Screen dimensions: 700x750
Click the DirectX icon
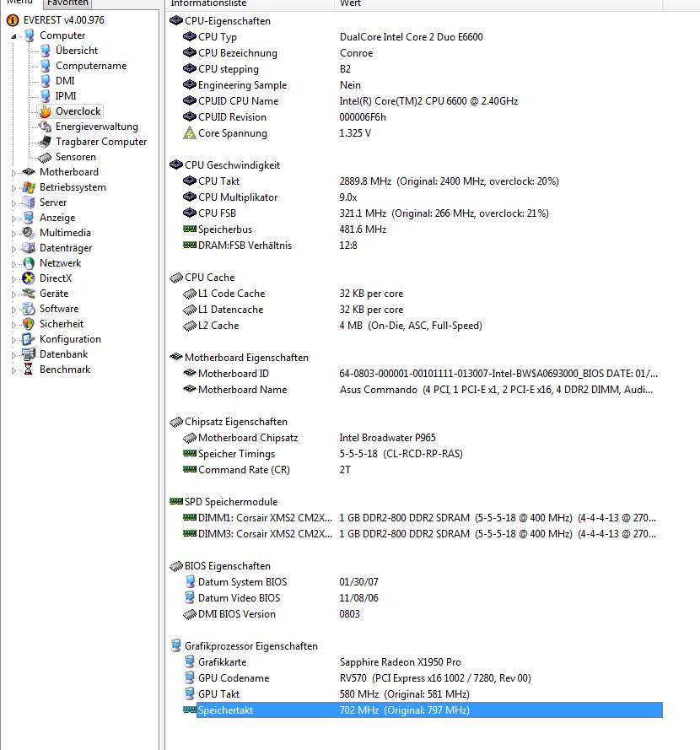pyautogui.click(x=29, y=278)
